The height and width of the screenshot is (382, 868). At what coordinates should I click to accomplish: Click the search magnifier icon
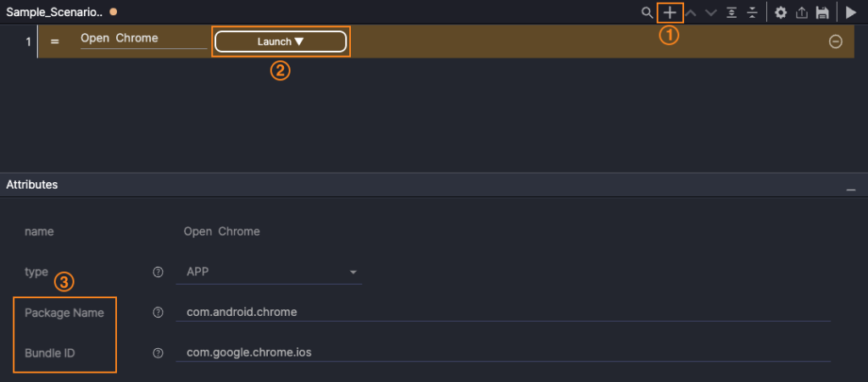coord(647,13)
